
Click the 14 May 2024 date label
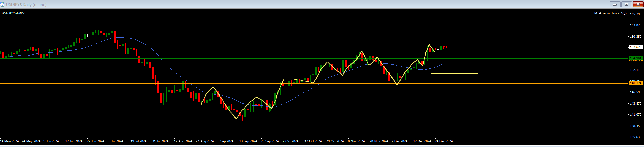[10, 141]
